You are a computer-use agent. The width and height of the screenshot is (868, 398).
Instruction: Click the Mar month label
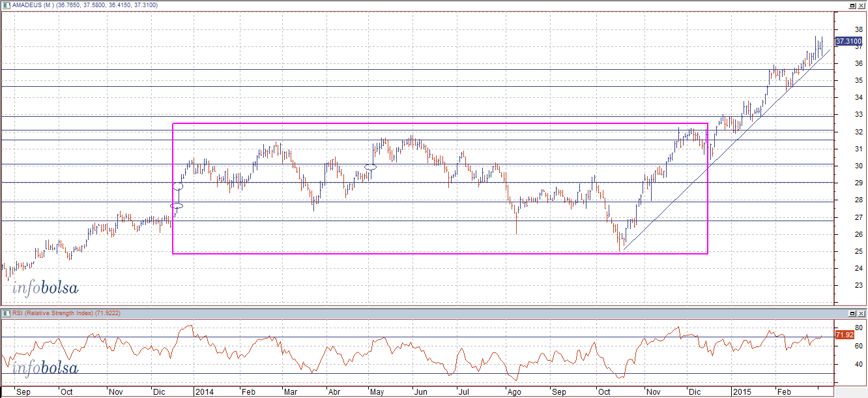pyautogui.click(x=289, y=393)
